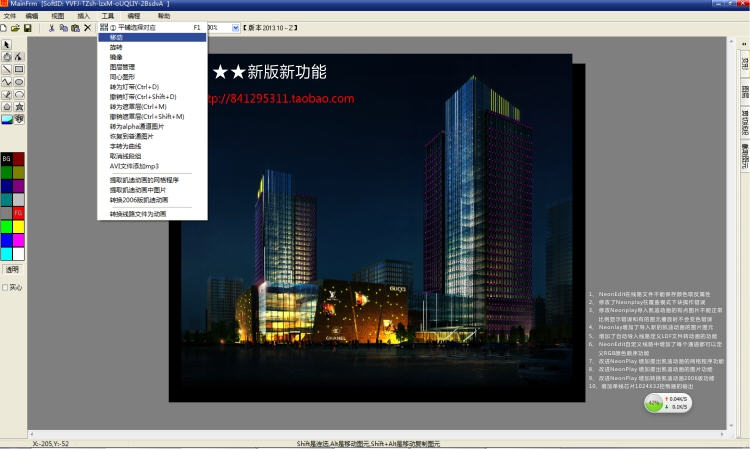Select the arc tool
This screenshot has height=449, width=750.
(x=19, y=94)
